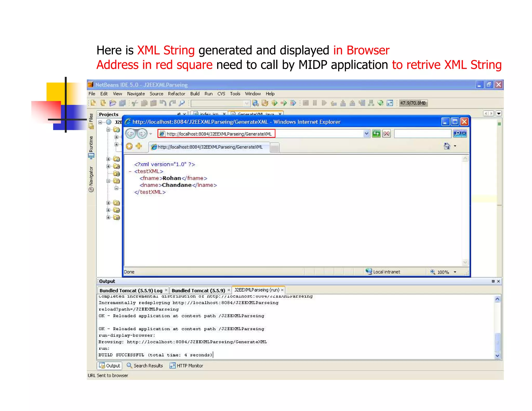Click the Local intranet zone indicator
532x411 pixels.
tap(383, 272)
